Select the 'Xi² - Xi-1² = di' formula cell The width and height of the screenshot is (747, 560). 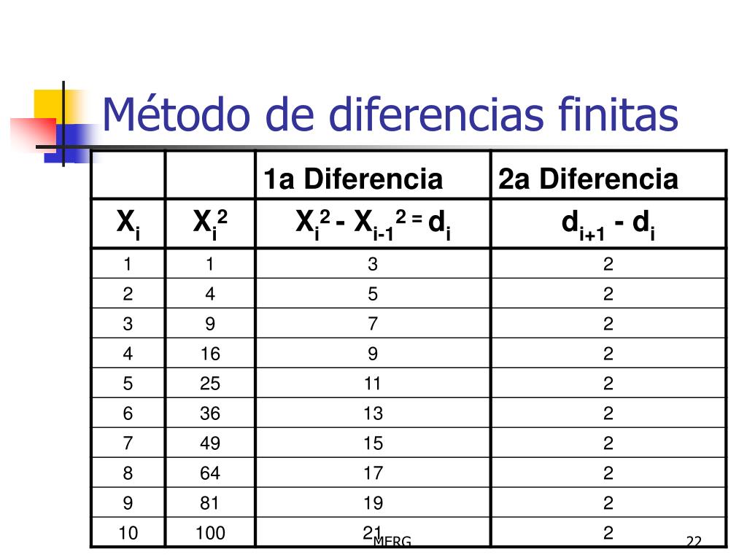pos(373,223)
